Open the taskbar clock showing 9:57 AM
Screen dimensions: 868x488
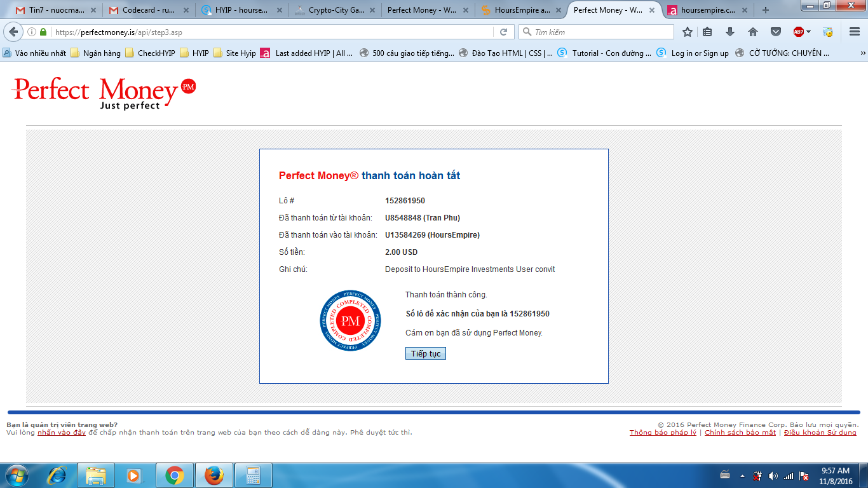coord(836,475)
